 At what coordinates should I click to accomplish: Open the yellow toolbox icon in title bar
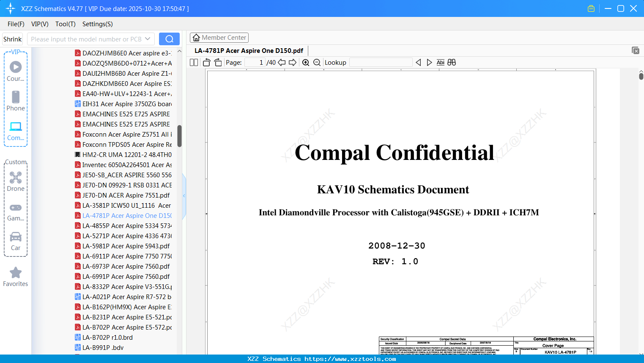591,8
